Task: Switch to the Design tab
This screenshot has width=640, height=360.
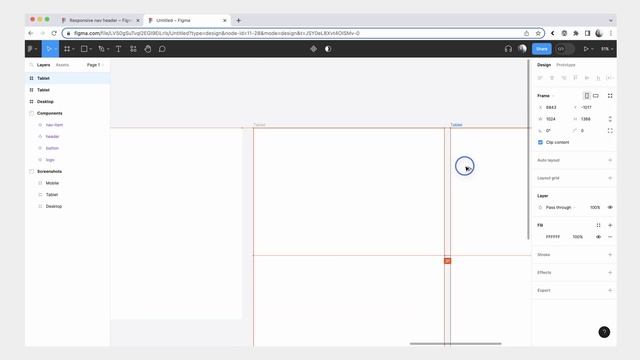Action: (544, 65)
